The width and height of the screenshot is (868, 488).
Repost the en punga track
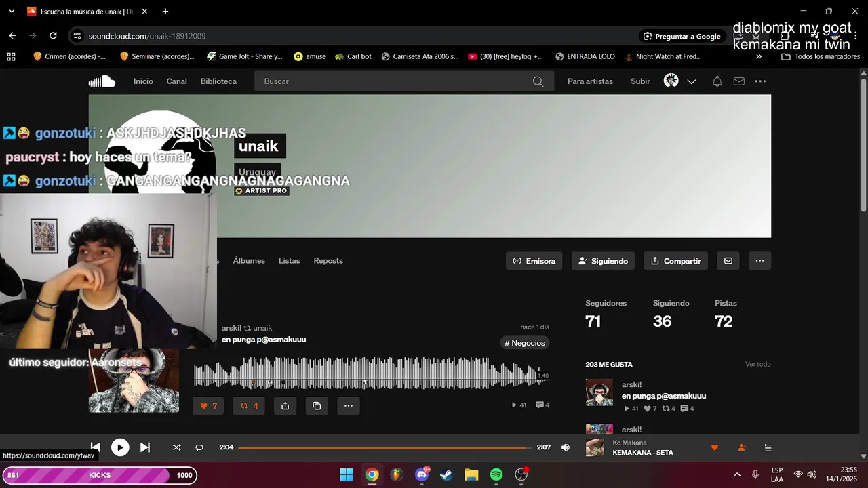249,406
